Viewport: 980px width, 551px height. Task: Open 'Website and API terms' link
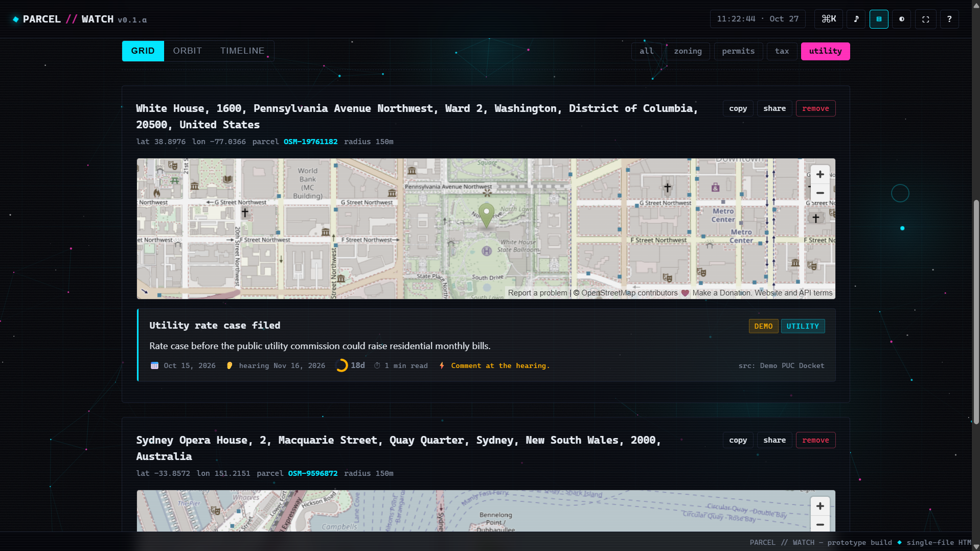pyautogui.click(x=793, y=293)
